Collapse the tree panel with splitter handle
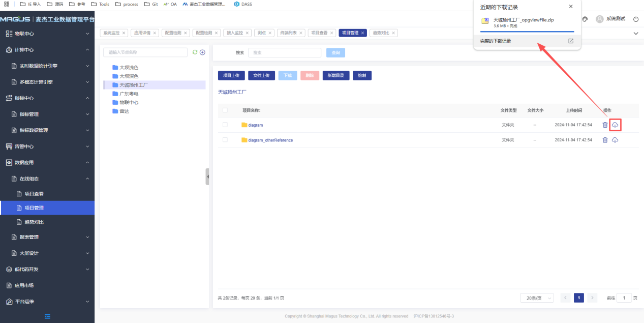Viewport: 644px width, 323px height. tap(207, 177)
